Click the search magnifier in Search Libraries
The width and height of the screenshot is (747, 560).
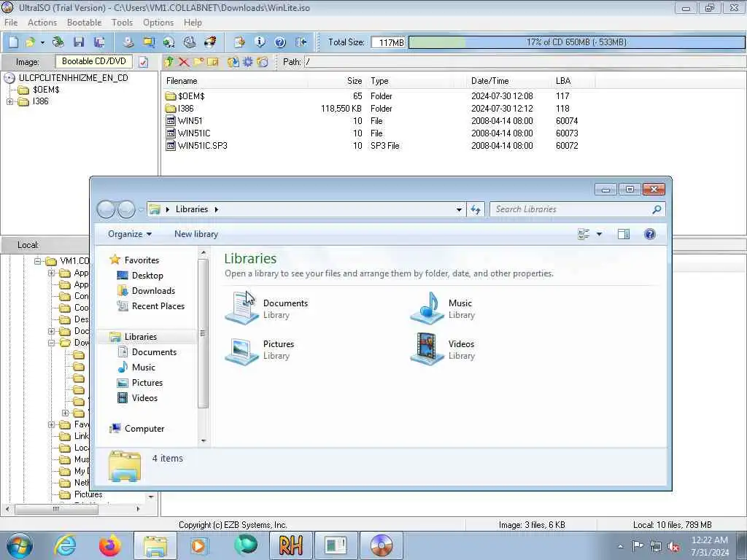pos(657,209)
